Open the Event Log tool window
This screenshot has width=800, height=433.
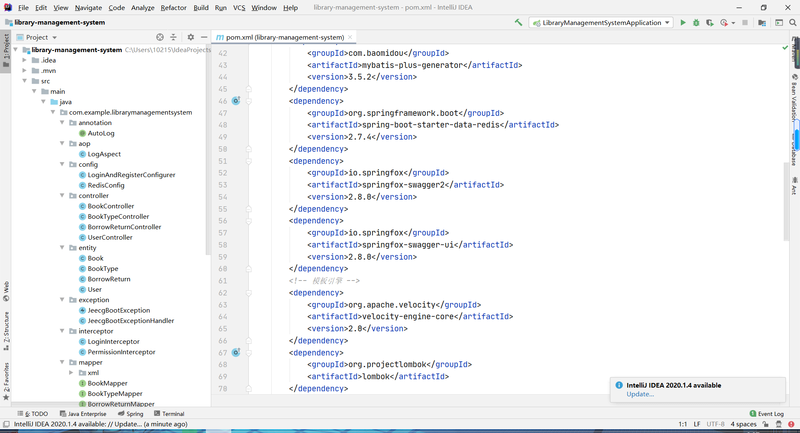click(x=766, y=414)
